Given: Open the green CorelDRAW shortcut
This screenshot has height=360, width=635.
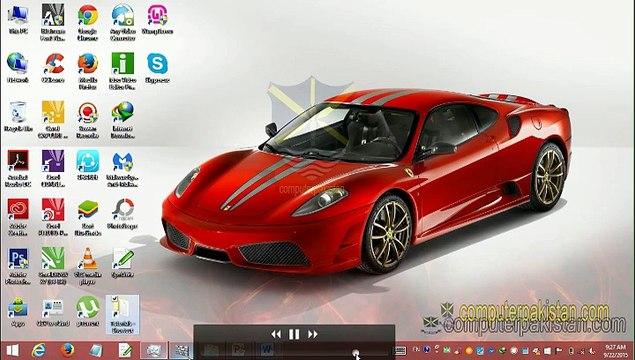Looking at the screenshot, I should (53, 265).
